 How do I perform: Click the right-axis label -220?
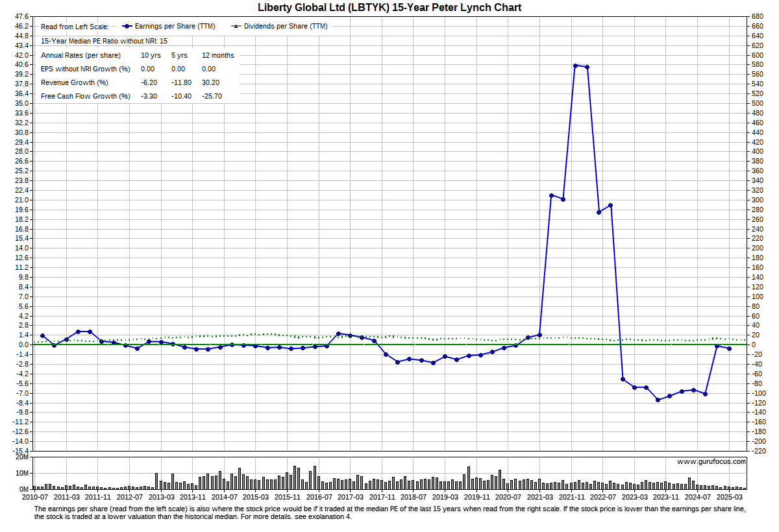(x=758, y=451)
